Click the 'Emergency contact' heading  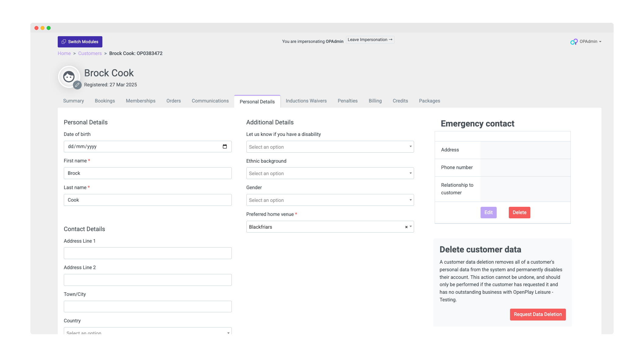pyautogui.click(x=477, y=124)
